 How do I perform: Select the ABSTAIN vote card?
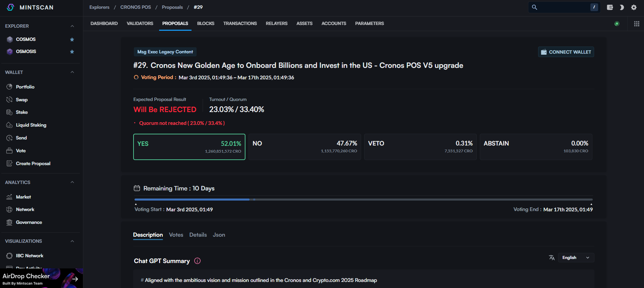point(536,147)
